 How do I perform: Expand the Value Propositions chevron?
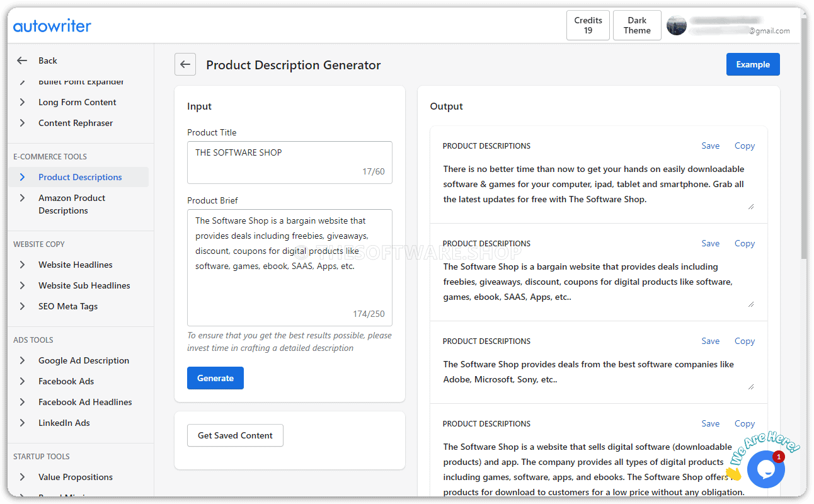(22, 477)
